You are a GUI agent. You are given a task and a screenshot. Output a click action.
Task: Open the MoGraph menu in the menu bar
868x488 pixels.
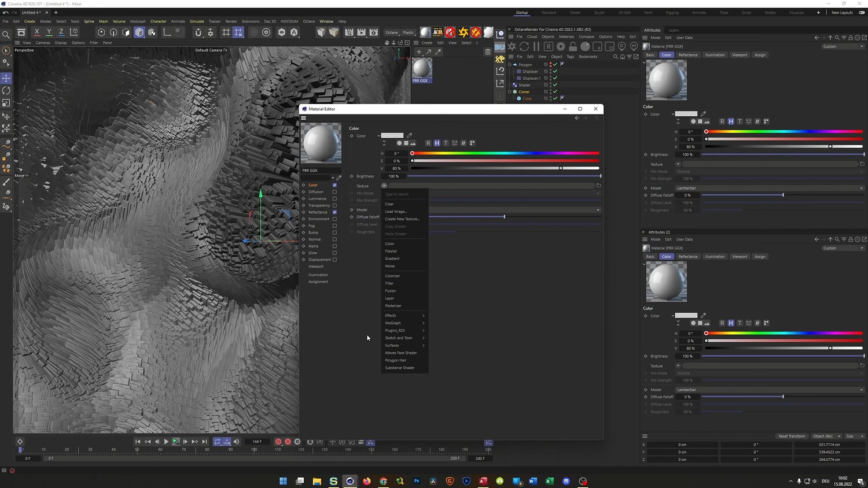tap(138, 21)
